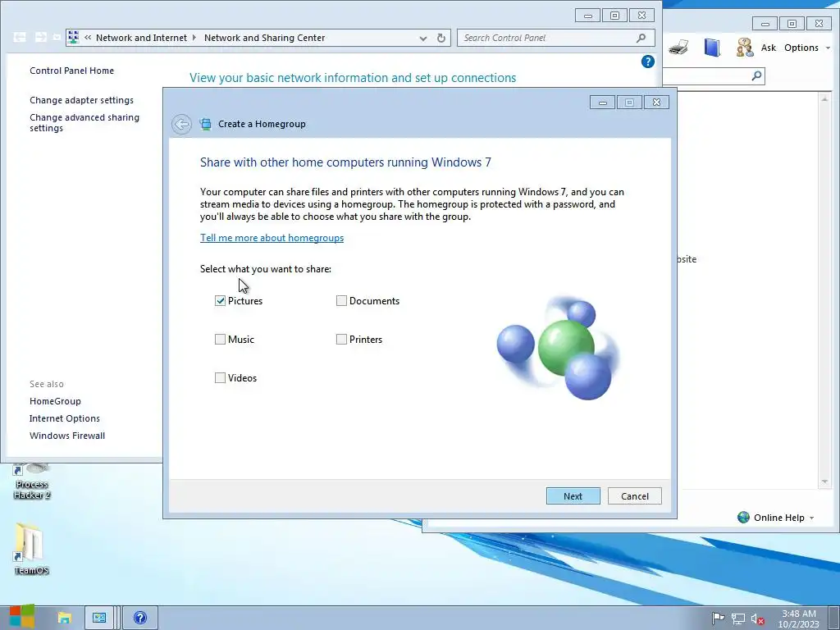Go back using the Create a Homegroup arrow
This screenshot has height=630, width=840.
pyautogui.click(x=181, y=125)
